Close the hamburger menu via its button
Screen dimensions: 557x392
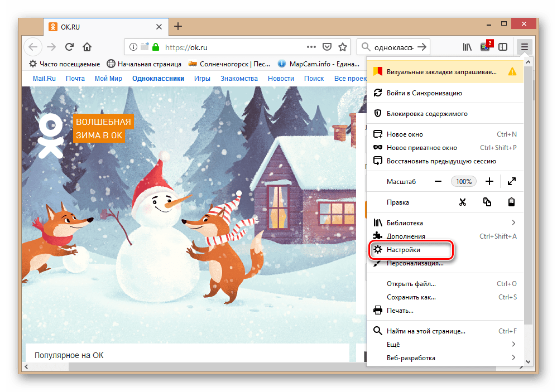(524, 47)
